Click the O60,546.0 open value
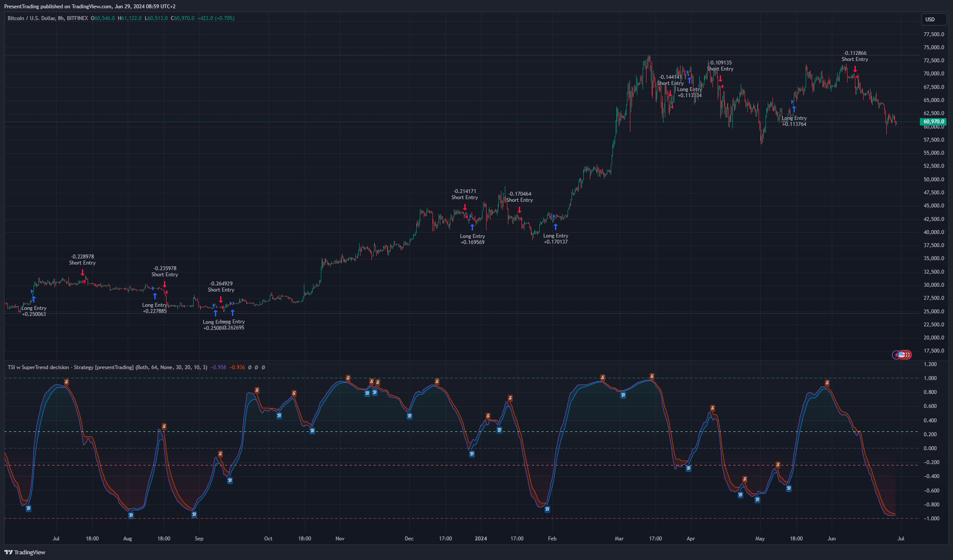Screen dimensions: 953x560 103,18
